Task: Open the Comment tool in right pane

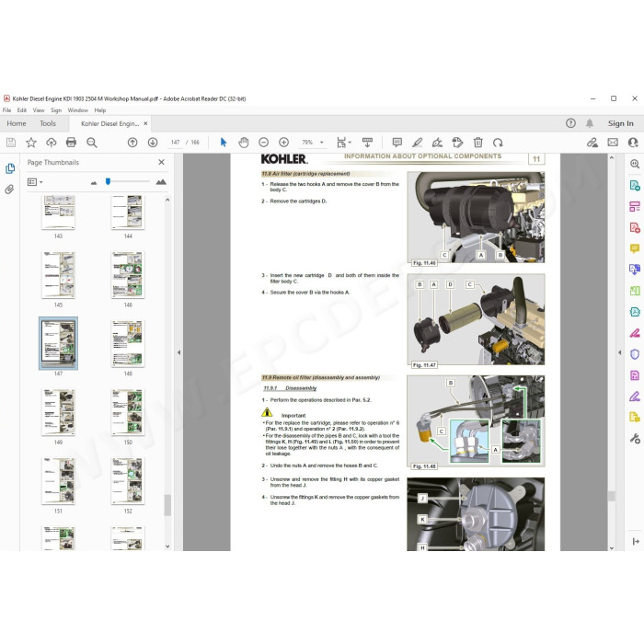Action: [x=635, y=248]
